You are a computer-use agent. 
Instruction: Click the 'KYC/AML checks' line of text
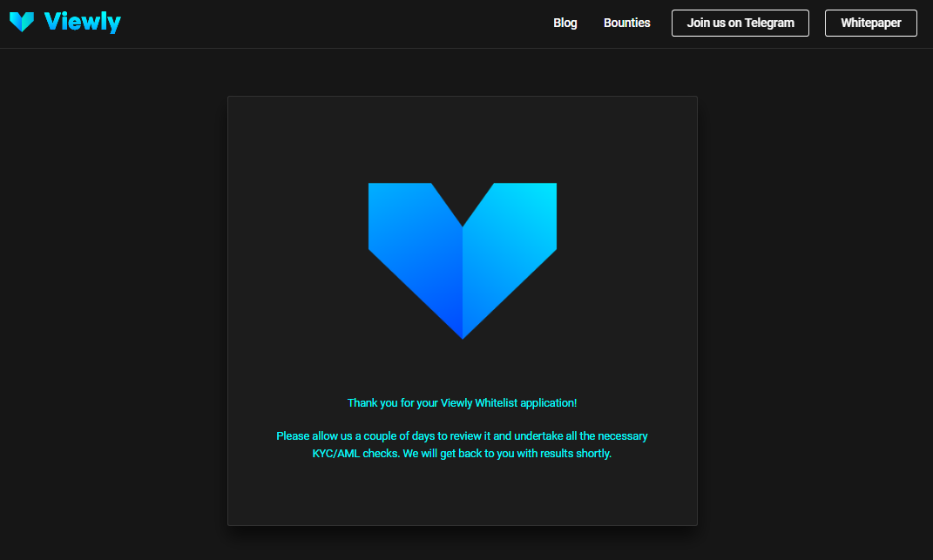point(463,454)
